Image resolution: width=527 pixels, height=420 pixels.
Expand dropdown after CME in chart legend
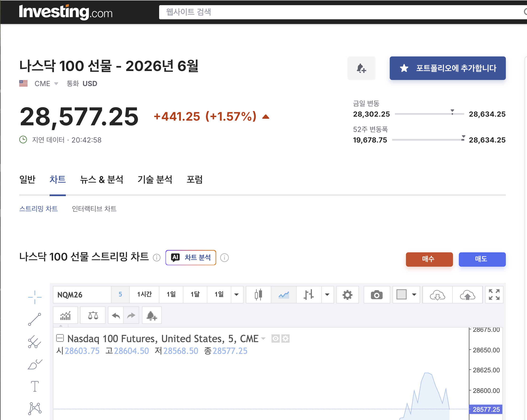(263, 339)
